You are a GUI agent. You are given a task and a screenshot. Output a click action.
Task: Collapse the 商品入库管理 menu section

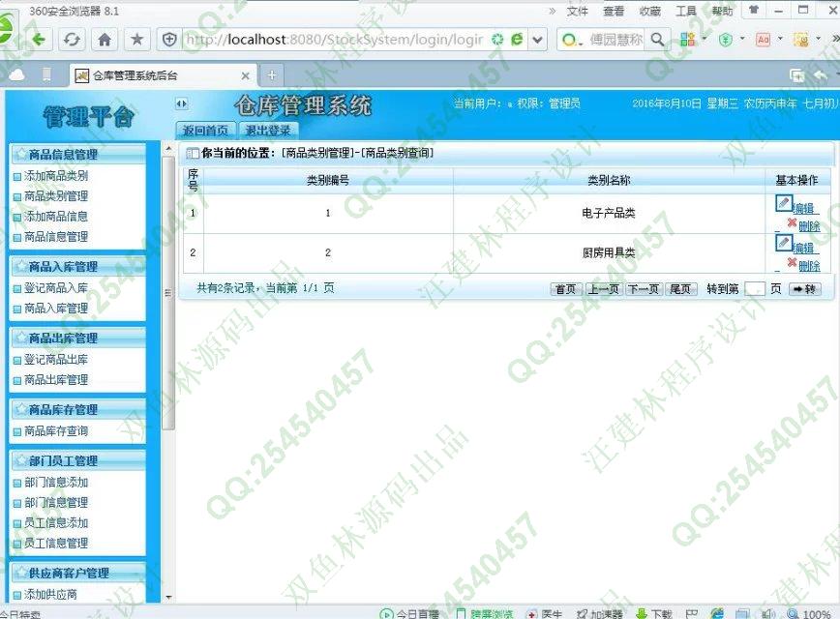point(78,267)
